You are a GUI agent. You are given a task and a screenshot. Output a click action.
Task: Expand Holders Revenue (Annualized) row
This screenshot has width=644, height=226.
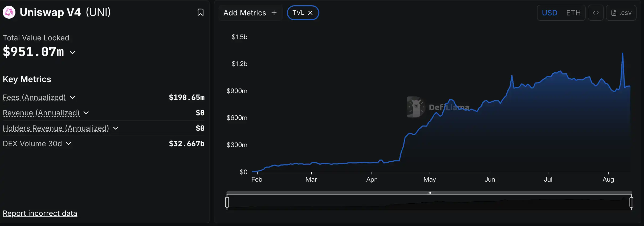tap(116, 128)
